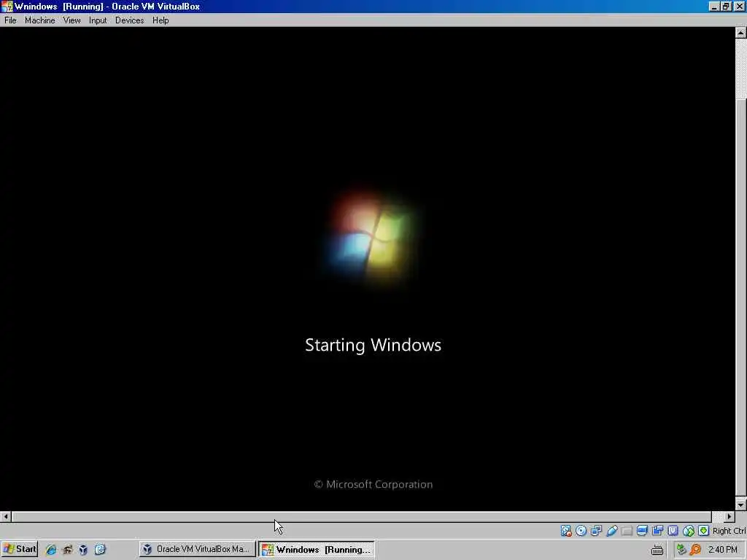The width and height of the screenshot is (747, 560).
Task: Switch to Oracle VM VirtualBox Manager taskbar button
Action: click(x=197, y=549)
